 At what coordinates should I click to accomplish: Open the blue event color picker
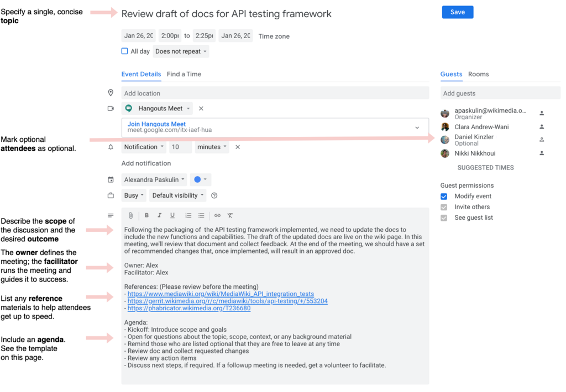coord(200,179)
